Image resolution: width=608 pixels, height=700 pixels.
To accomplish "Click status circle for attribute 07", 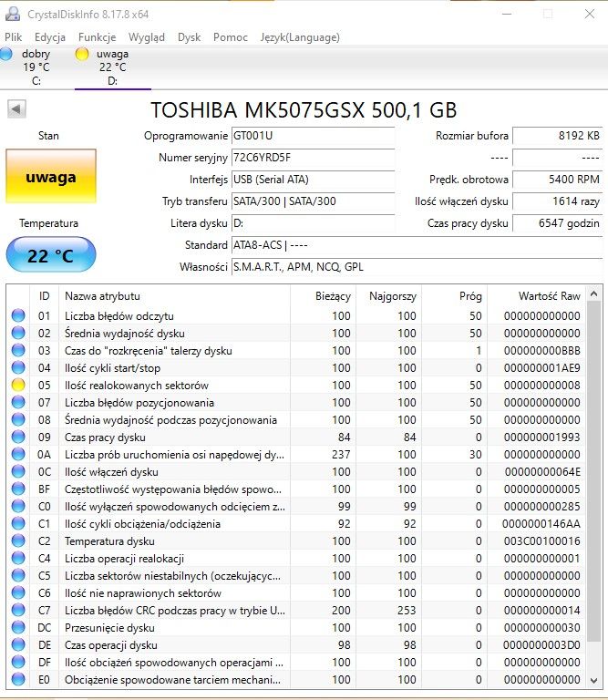I will click(18, 402).
